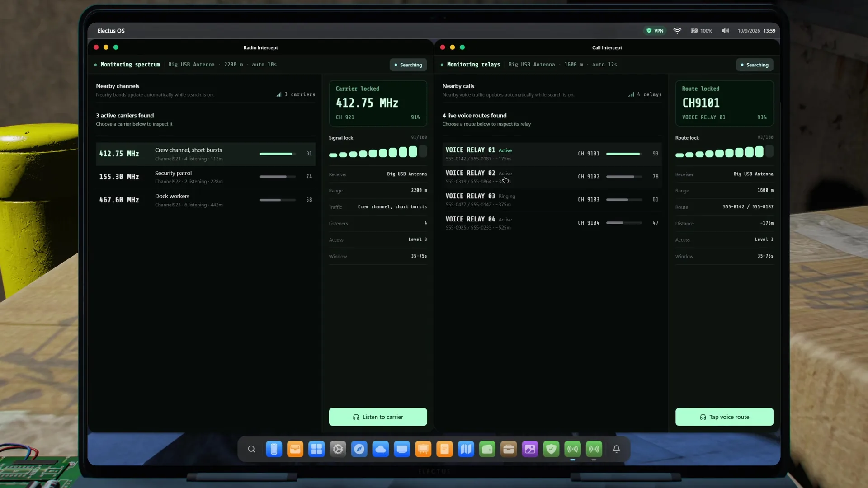This screenshot has width=868, height=488.
Task: Open the purple photos app in dock
Action: click(530, 449)
